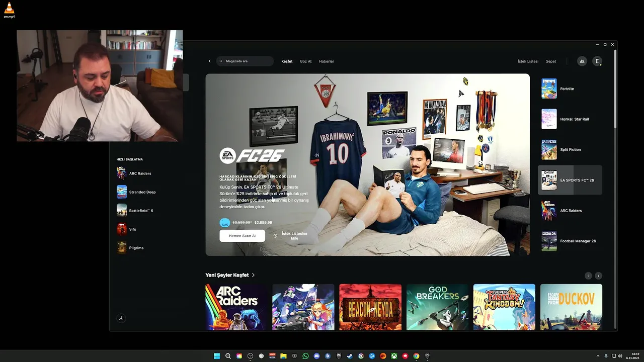Open the Escape from Duckov game card
Screen dimensions: 644x362
pyautogui.click(x=571, y=307)
